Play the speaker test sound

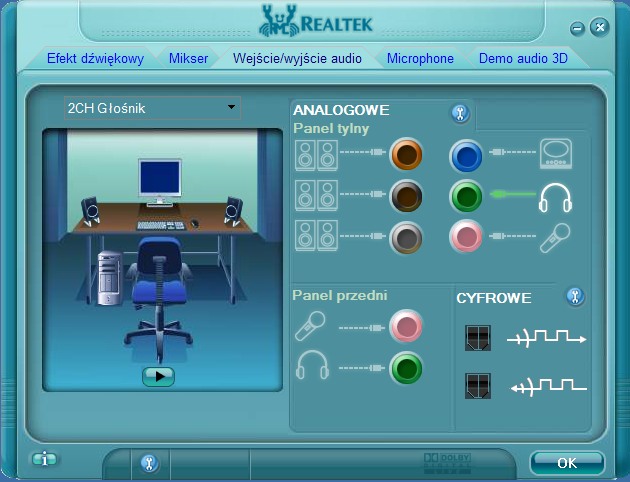coord(158,377)
